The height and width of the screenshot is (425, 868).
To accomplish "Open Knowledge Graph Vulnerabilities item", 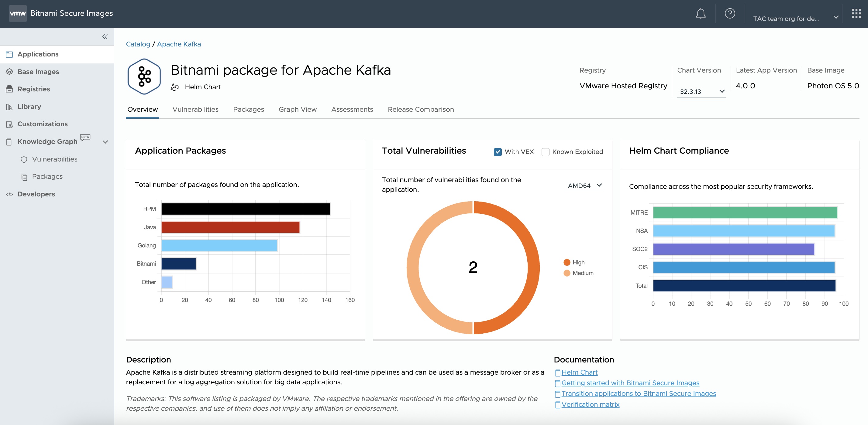I will pos(55,159).
